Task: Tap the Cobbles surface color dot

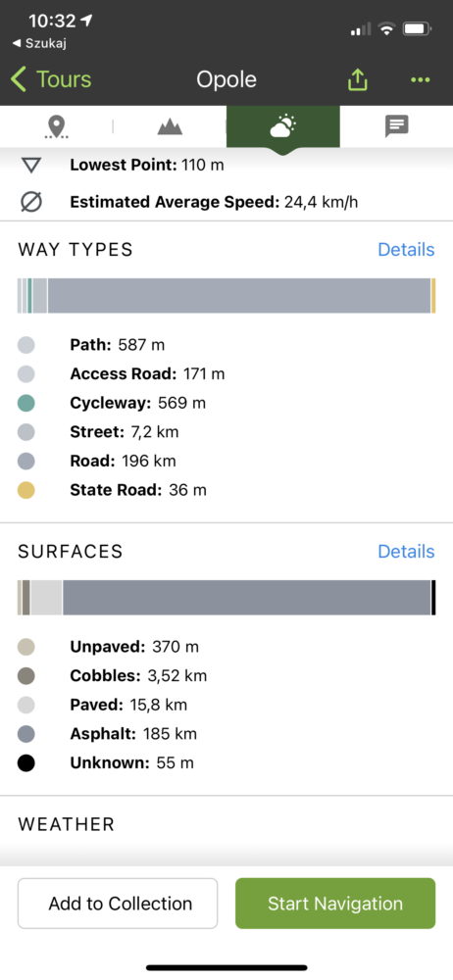Action: pyautogui.click(x=26, y=675)
